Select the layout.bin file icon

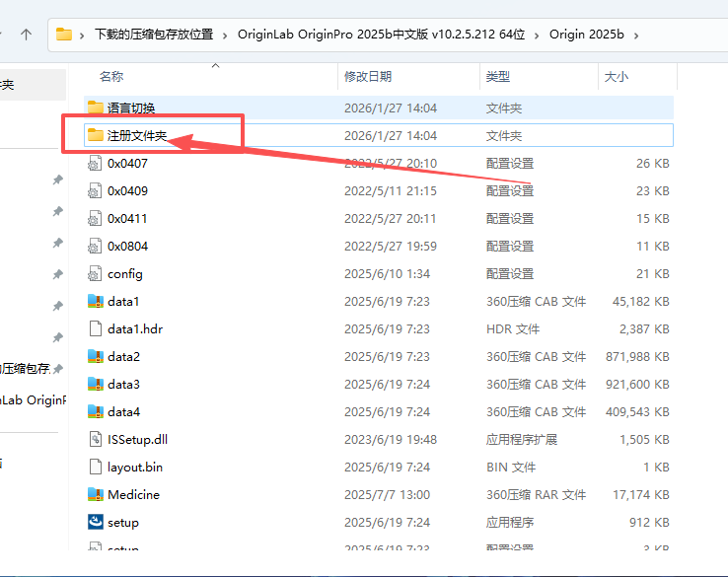[95, 467]
